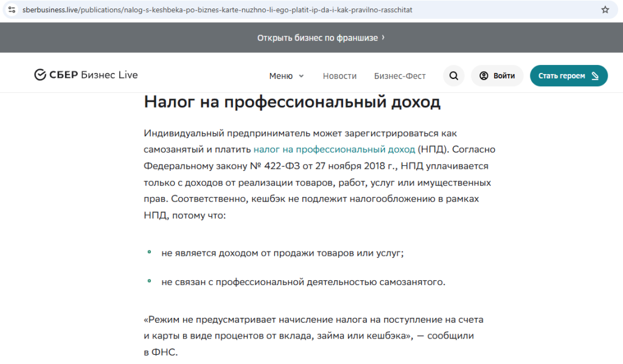Click the Sber checkmark logo icon
Screen dimensions: 623x364
pos(40,75)
